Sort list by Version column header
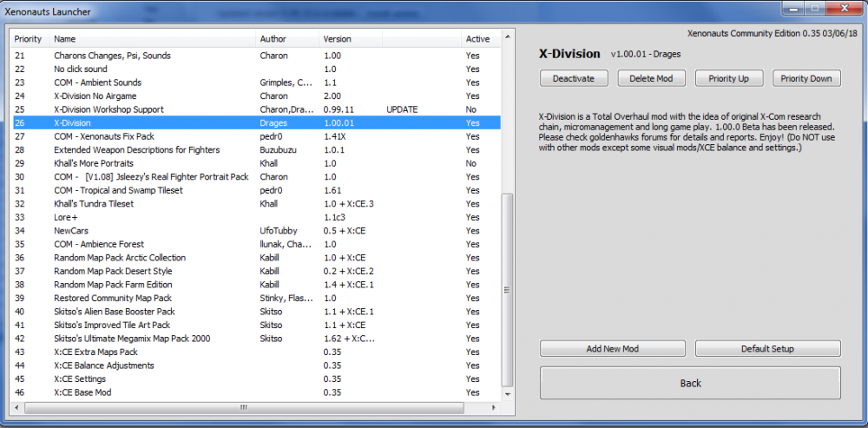Screen dimensions: 868x428 351,39
